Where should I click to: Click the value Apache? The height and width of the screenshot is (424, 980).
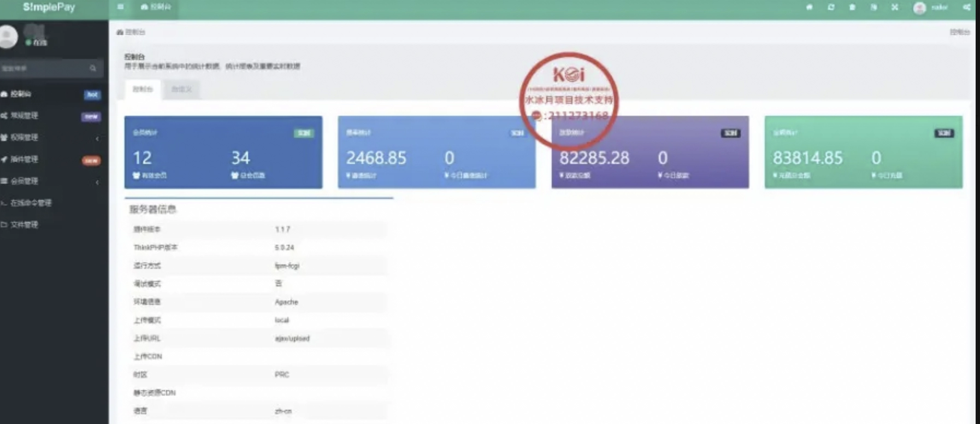pyautogui.click(x=286, y=302)
